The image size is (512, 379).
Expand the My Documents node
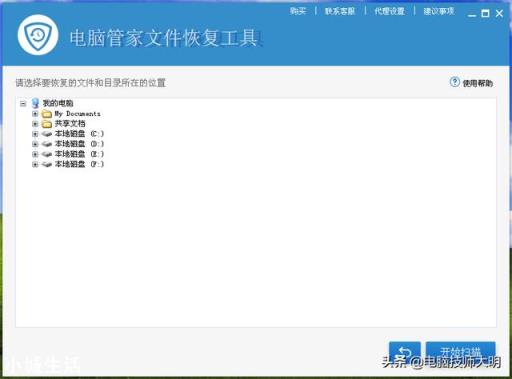[35, 114]
